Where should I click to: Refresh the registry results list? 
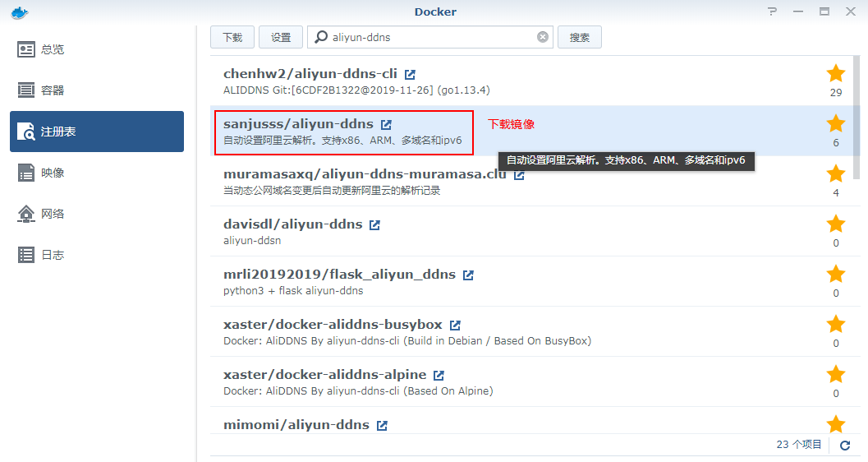click(845, 445)
